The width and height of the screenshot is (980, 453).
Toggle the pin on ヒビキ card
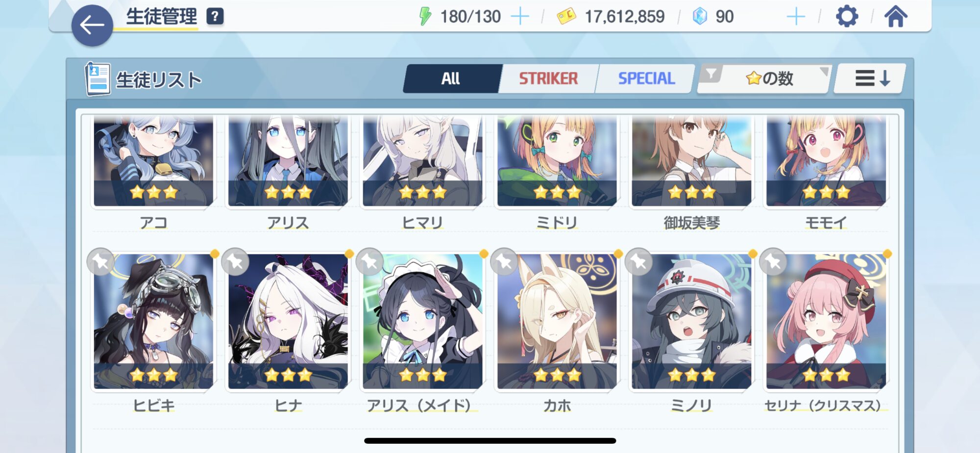[x=100, y=262]
